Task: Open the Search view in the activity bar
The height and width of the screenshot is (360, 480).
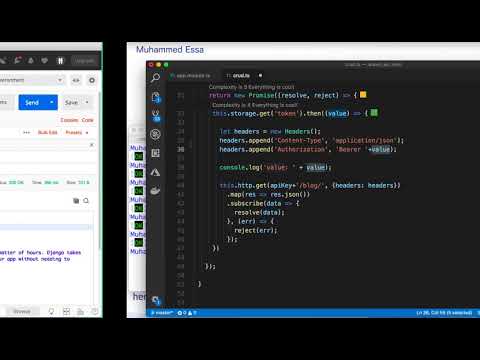Action: [x=155, y=78]
